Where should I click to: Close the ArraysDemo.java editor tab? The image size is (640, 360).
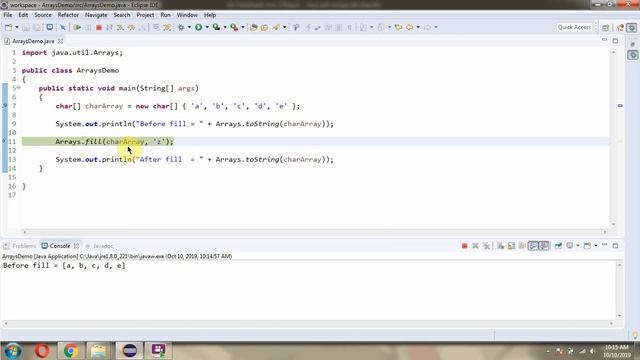[60, 41]
